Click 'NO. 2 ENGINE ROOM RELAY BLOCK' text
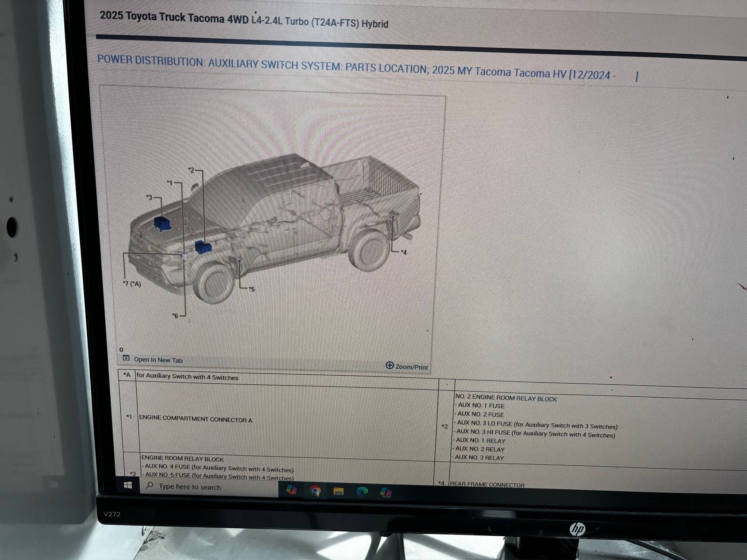 506,398
